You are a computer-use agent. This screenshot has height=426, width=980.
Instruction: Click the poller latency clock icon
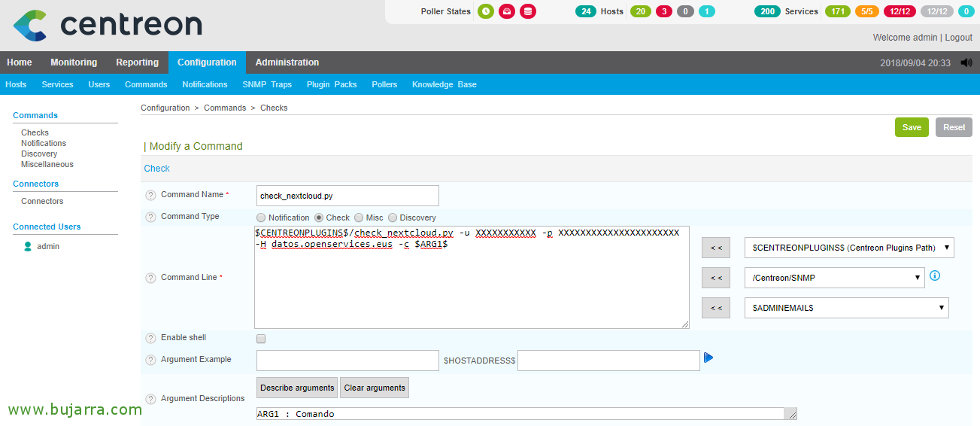485,11
